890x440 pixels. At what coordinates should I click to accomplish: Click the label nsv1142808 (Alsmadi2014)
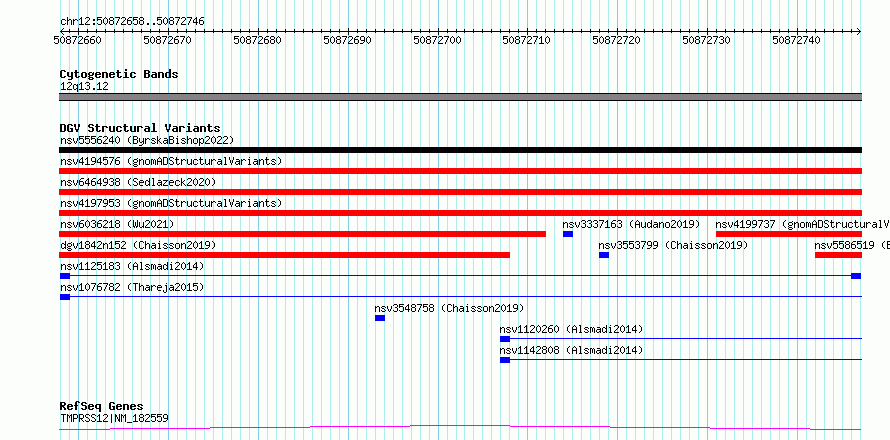click(x=572, y=350)
